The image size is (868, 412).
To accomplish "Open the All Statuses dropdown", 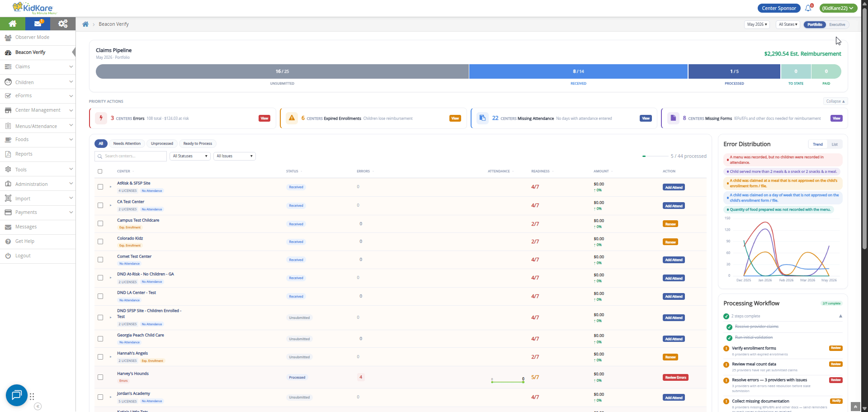I will click(190, 156).
